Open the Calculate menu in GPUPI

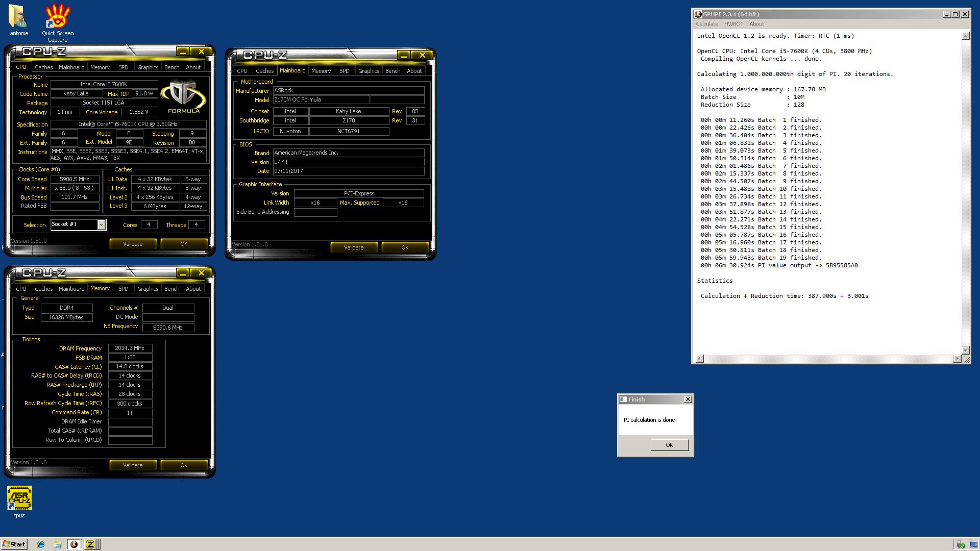[707, 24]
